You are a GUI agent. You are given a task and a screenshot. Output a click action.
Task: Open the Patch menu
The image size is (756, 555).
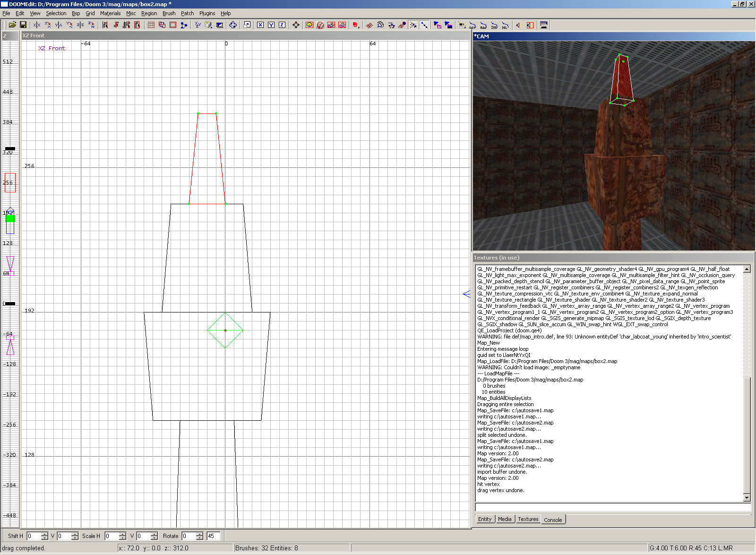coord(187,13)
